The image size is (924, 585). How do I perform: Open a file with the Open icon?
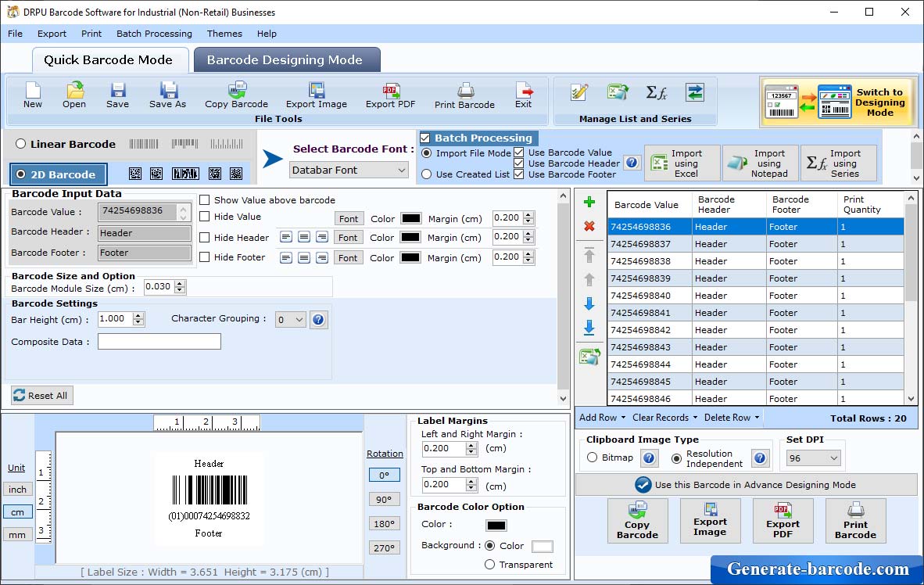pyautogui.click(x=74, y=95)
